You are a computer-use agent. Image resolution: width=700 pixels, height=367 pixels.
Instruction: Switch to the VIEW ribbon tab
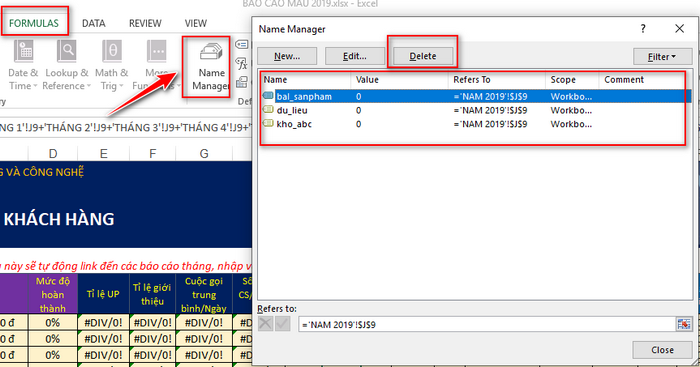tap(196, 23)
